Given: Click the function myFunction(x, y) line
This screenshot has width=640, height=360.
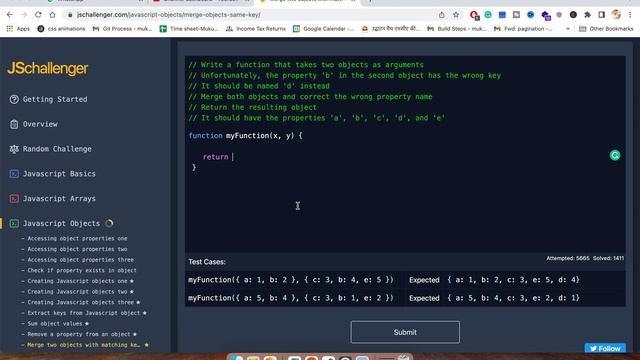Looking at the screenshot, I should point(246,136).
